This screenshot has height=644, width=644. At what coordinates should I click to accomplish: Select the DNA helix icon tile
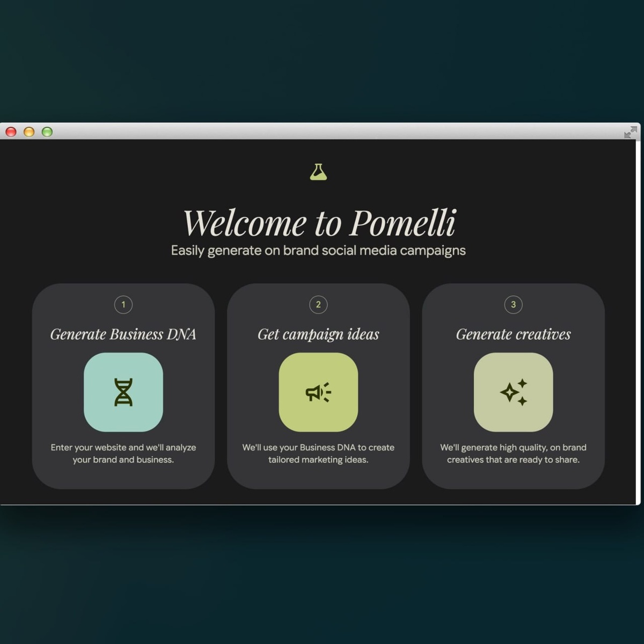point(123,392)
